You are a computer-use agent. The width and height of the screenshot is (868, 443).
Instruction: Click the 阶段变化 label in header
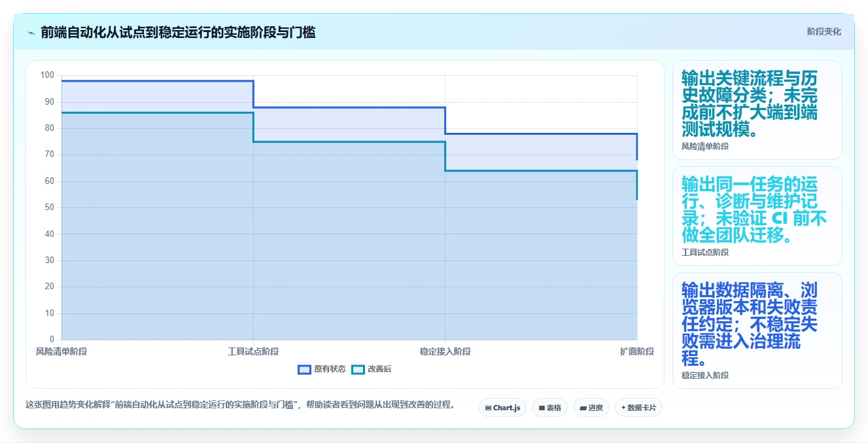tap(824, 31)
